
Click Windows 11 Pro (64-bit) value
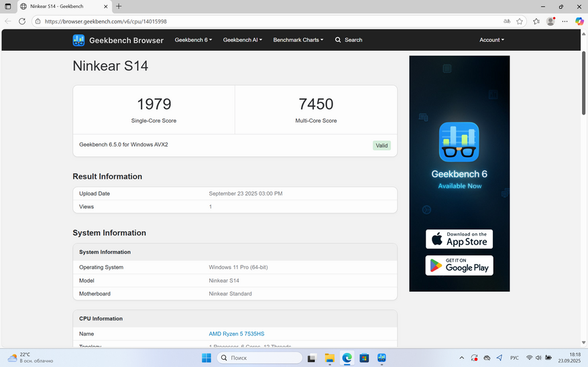pyautogui.click(x=238, y=267)
